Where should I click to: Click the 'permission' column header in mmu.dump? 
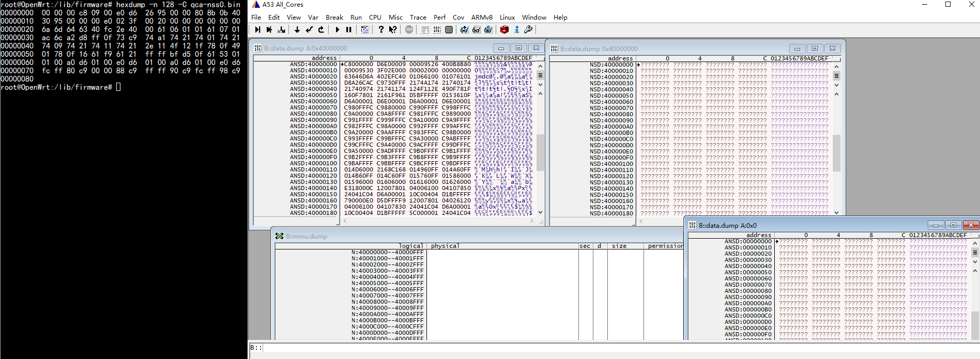[666, 246]
